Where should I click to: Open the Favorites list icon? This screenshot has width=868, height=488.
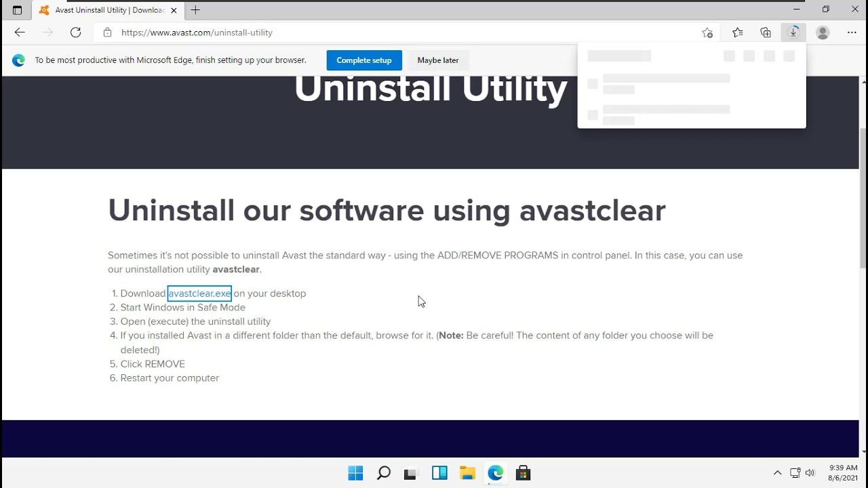tap(737, 33)
